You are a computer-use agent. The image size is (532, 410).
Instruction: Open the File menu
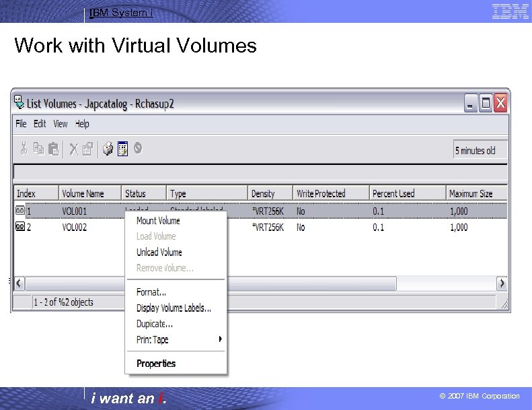(21, 124)
